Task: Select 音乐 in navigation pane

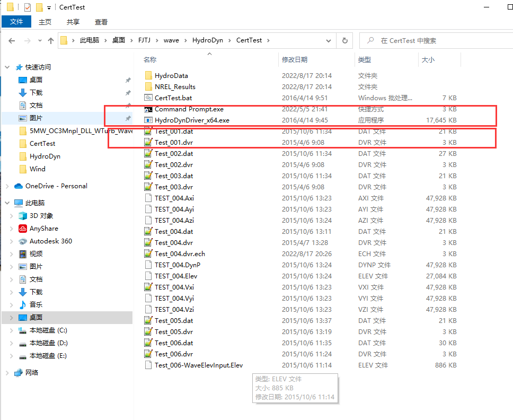Action: click(x=36, y=305)
